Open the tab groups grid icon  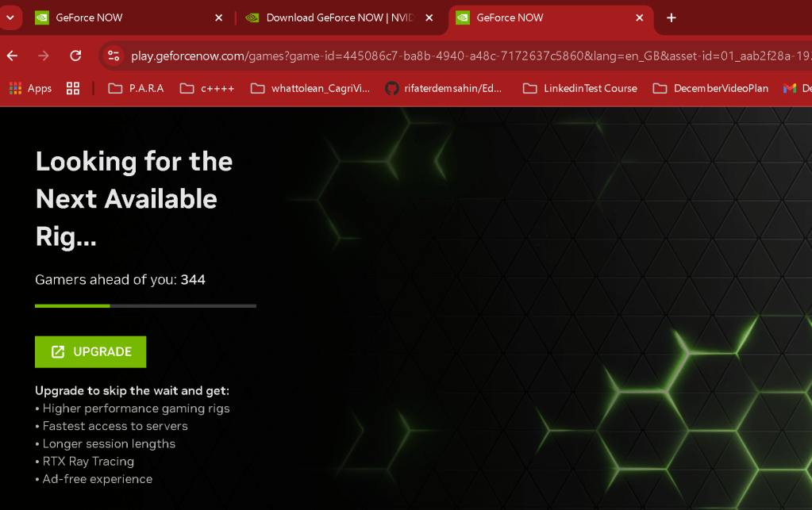(x=73, y=89)
